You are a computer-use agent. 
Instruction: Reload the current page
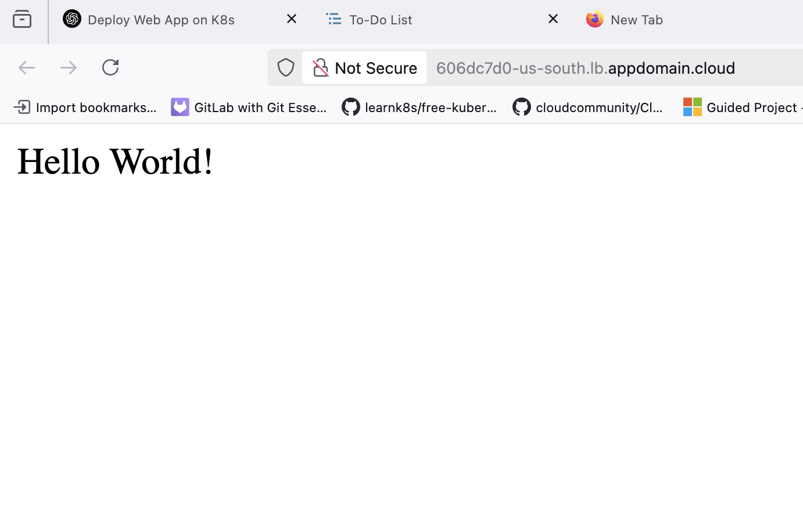click(x=110, y=68)
